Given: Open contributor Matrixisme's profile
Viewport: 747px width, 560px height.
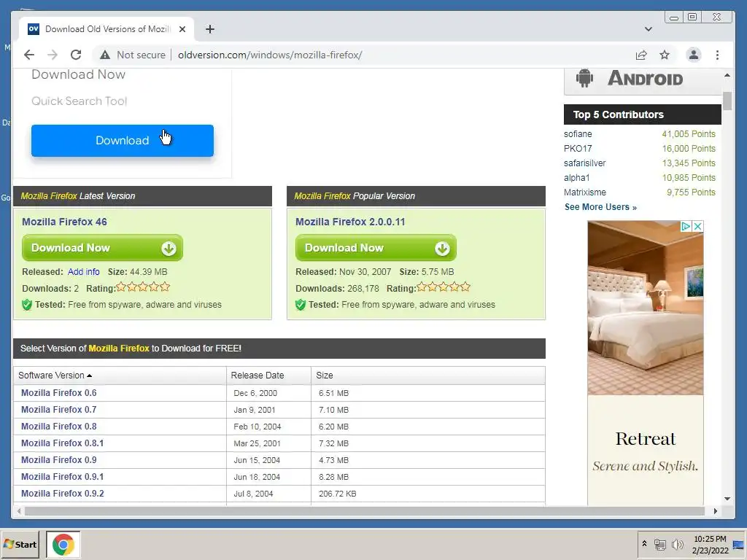Looking at the screenshot, I should point(585,192).
